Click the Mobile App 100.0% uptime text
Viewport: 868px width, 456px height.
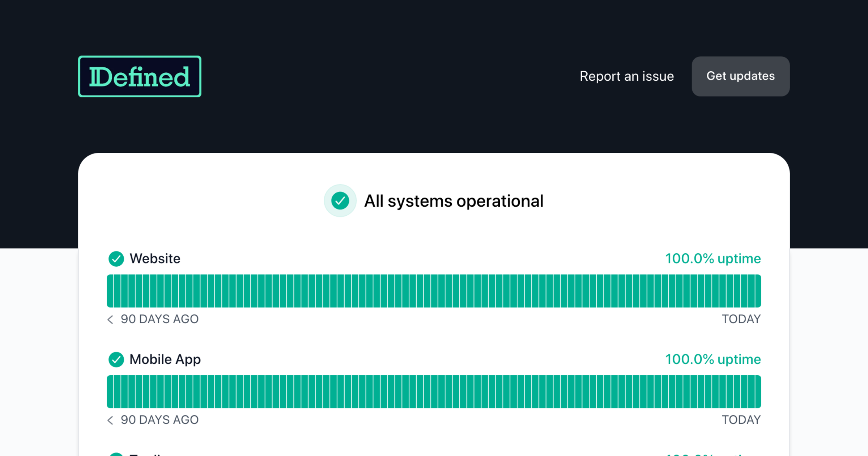click(x=713, y=359)
